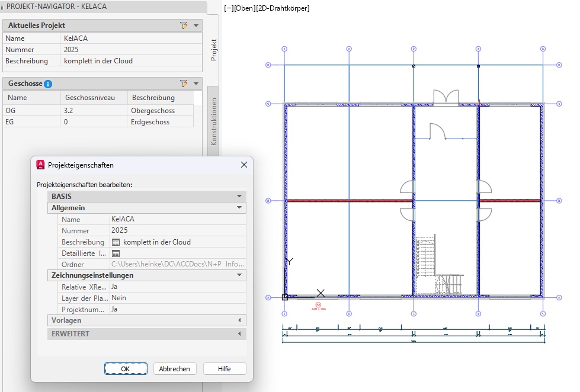Collapse the Allgemein section

click(x=239, y=208)
